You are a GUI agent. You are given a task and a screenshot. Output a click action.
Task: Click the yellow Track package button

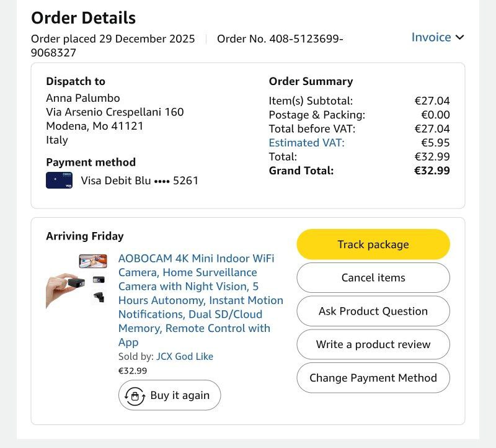373,244
